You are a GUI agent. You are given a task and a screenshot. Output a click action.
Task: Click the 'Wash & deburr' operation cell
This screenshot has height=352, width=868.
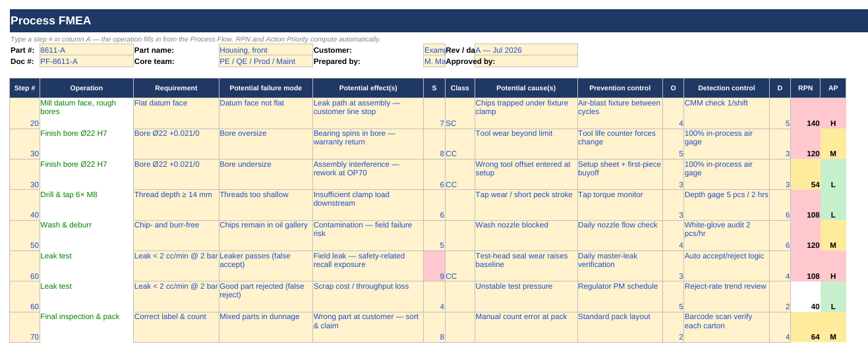tap(86, 235)
